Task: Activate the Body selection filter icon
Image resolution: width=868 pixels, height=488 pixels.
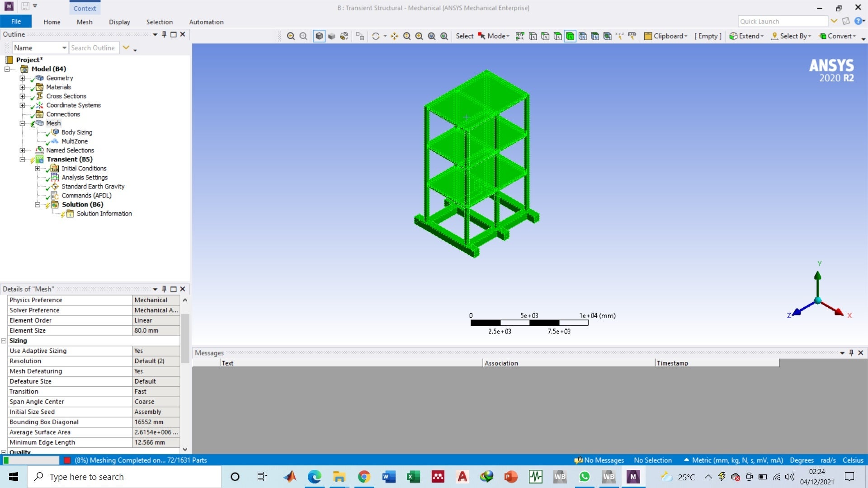Action: coord(570,36)
